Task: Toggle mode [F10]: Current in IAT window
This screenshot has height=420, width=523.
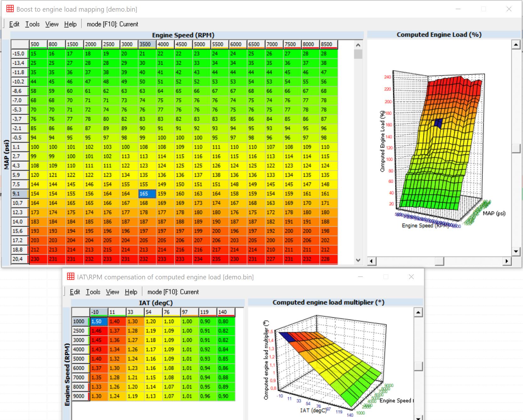Action: coord(173,292)
